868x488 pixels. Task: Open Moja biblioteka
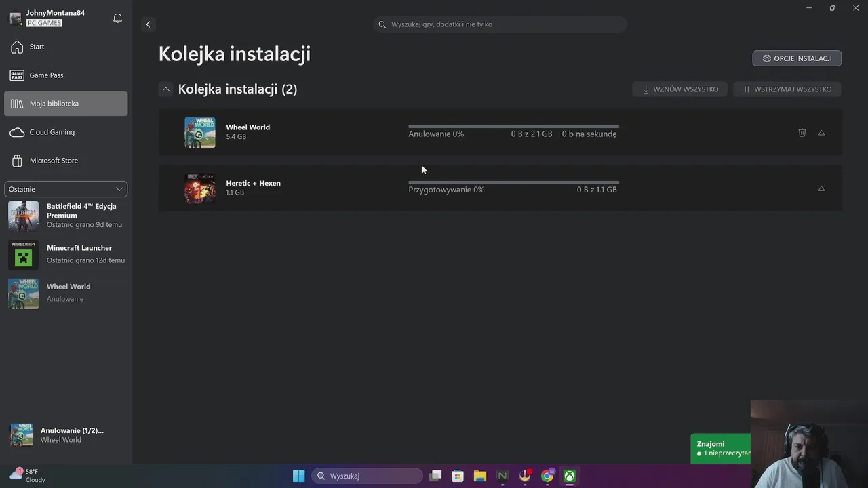(x=66, y=104)
